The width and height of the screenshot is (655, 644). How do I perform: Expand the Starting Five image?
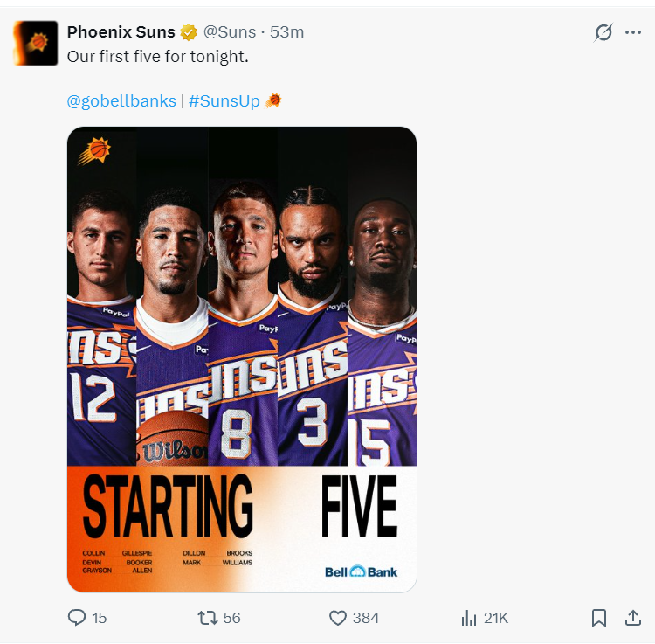[x=242, y=359]
